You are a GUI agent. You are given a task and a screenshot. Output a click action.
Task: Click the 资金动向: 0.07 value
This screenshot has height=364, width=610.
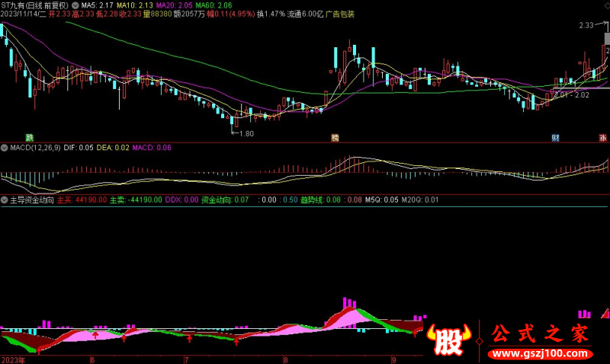click(x=225, y=200)
